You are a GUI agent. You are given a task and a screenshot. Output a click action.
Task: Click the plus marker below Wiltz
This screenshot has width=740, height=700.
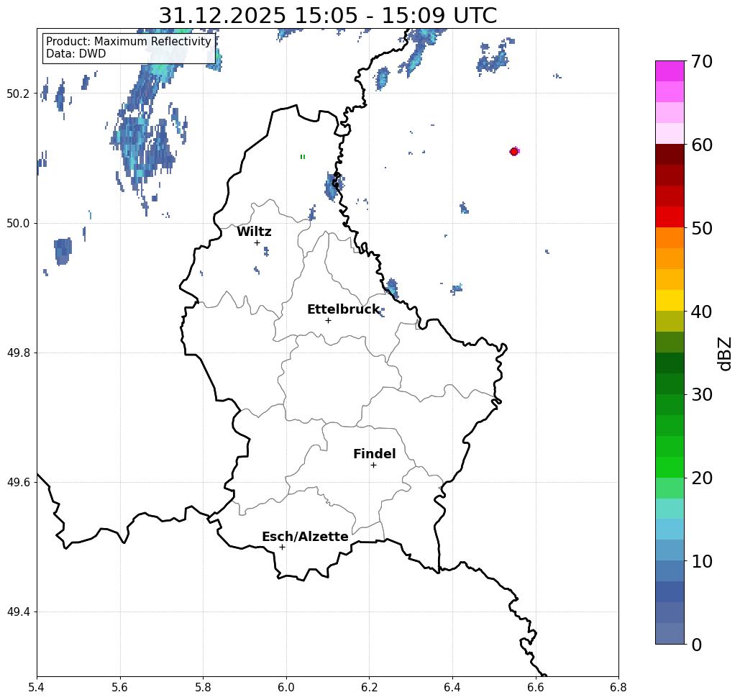257,242
